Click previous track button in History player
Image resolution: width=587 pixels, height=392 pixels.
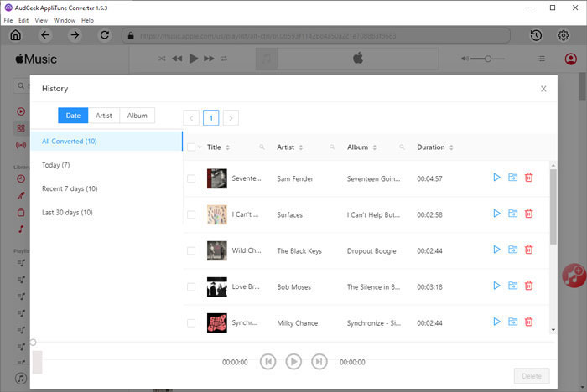tap(268, 362)
